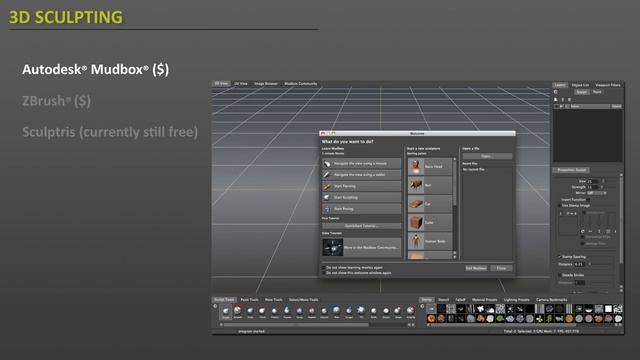Viewport: 640px width, 360px height.
Task: Select the Sculpt brush in Sculpt Tools tray
Action: (x=225, y=312)
